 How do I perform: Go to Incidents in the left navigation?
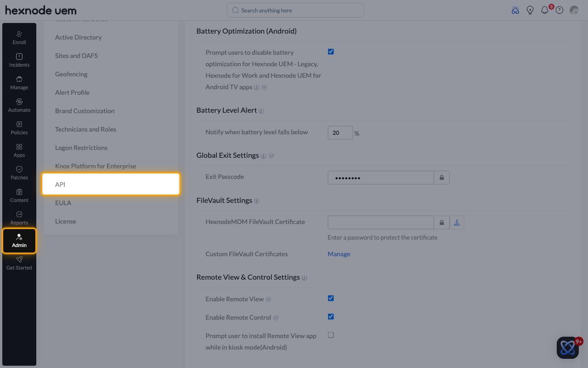click(x=19, y=60)
